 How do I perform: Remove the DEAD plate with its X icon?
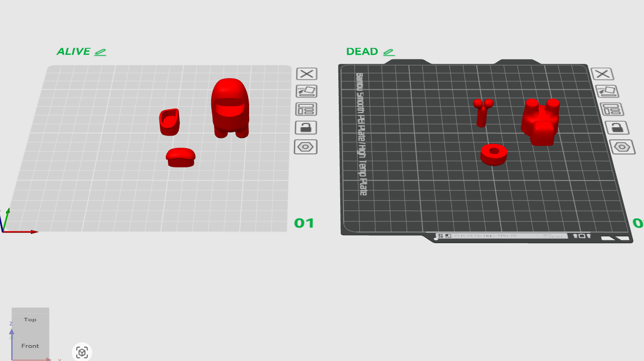pos(602,73)
